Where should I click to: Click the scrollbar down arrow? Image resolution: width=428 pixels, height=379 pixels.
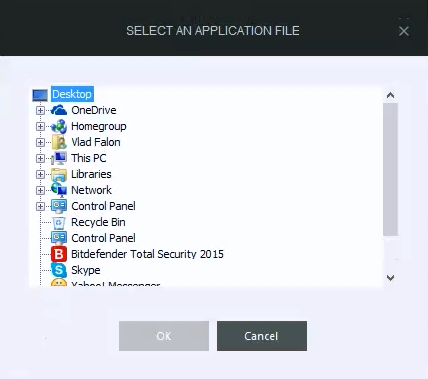coord(390,278)
